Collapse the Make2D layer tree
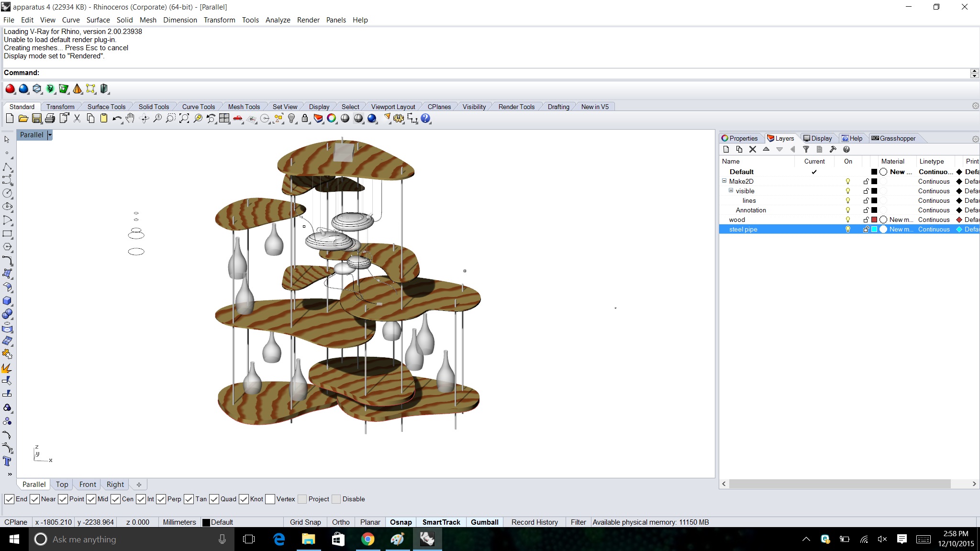Screen dimensions: 980x551 tap(724, 181)
